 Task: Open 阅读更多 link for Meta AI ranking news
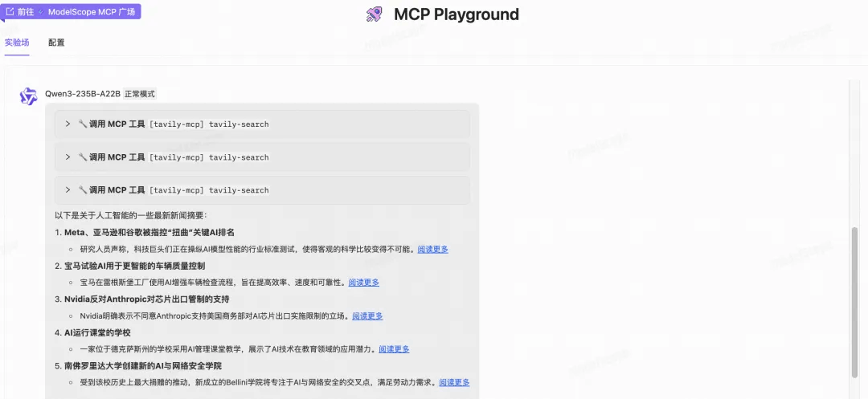point(433,249)
